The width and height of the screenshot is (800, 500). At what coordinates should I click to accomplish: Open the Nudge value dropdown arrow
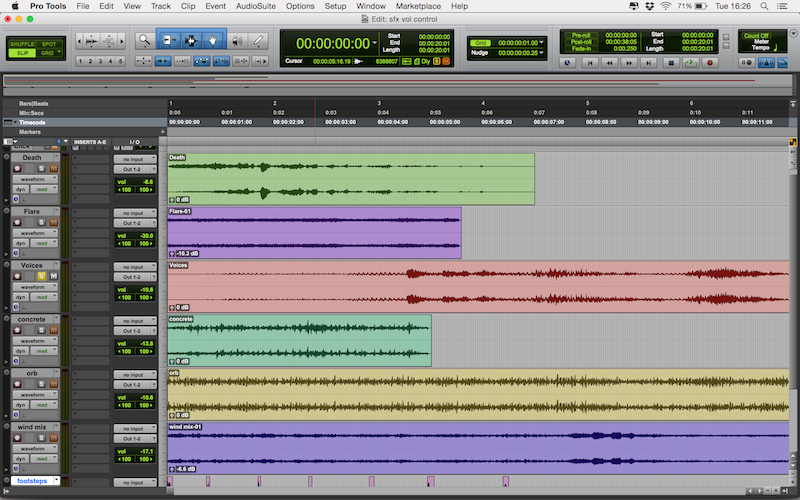(541, 53)
